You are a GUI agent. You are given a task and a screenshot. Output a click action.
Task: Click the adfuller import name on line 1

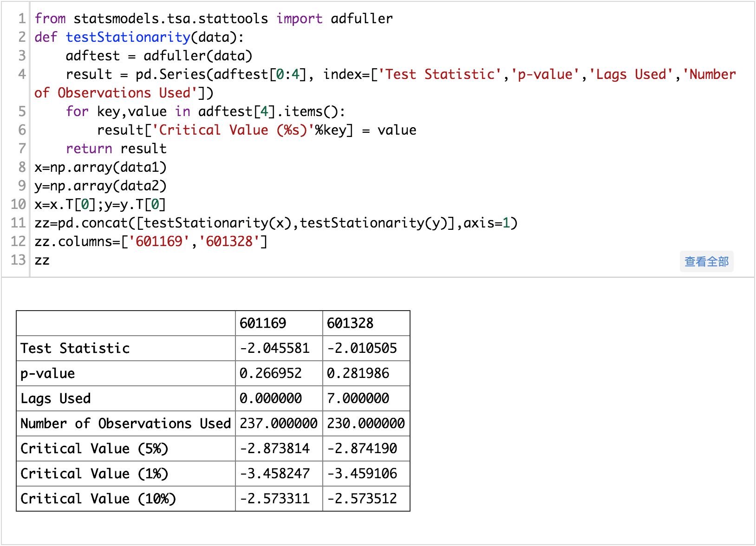point(361,19)
